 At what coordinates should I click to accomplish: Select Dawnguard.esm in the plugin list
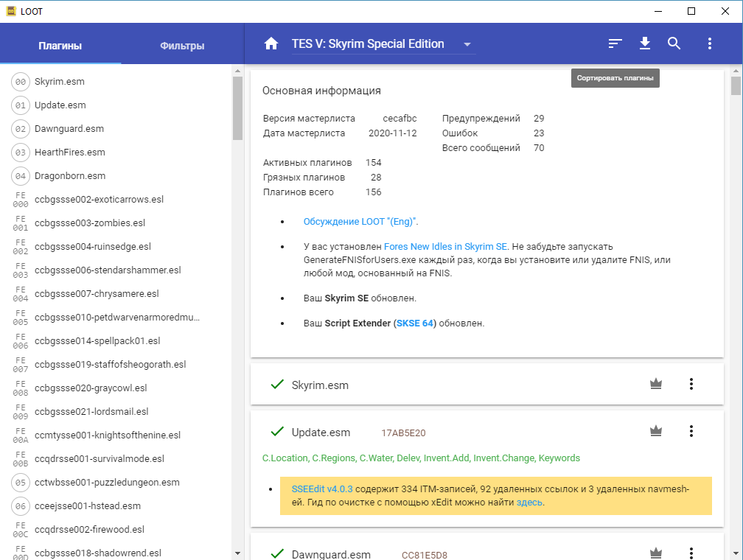click(69, 128)
